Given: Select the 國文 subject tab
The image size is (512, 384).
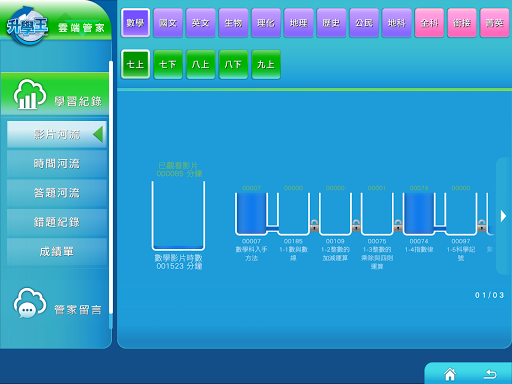Looking at the screenshot, I should click(168, 23).
